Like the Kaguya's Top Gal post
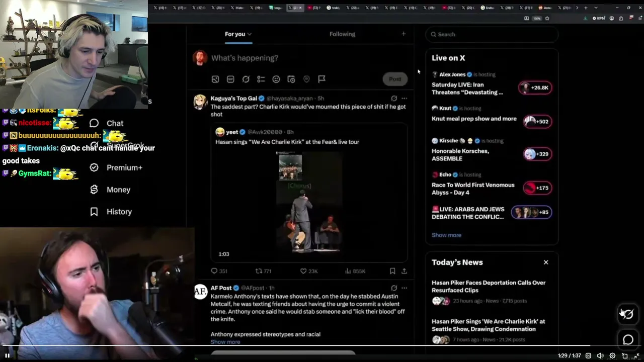Screen dimensions: 644x362 tap(309, 271)
